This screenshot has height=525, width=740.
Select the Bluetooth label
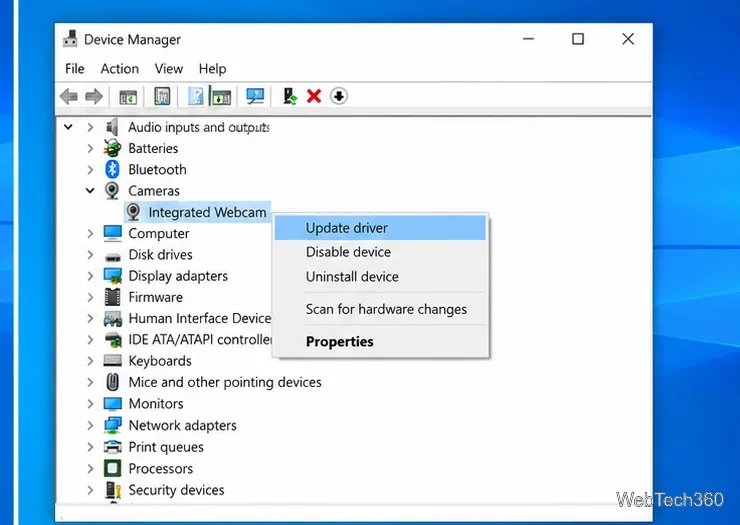coord(157,169)
